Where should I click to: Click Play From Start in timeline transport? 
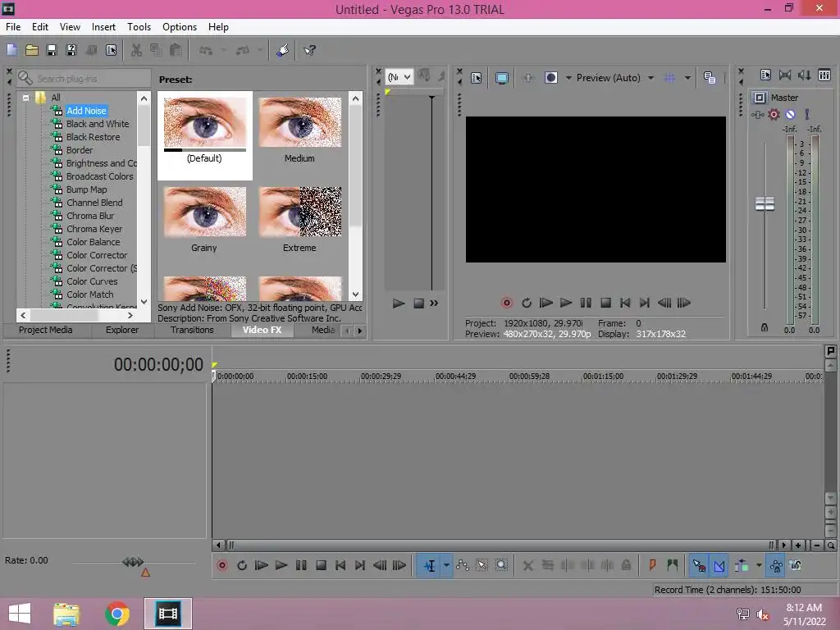coord(262,566)
